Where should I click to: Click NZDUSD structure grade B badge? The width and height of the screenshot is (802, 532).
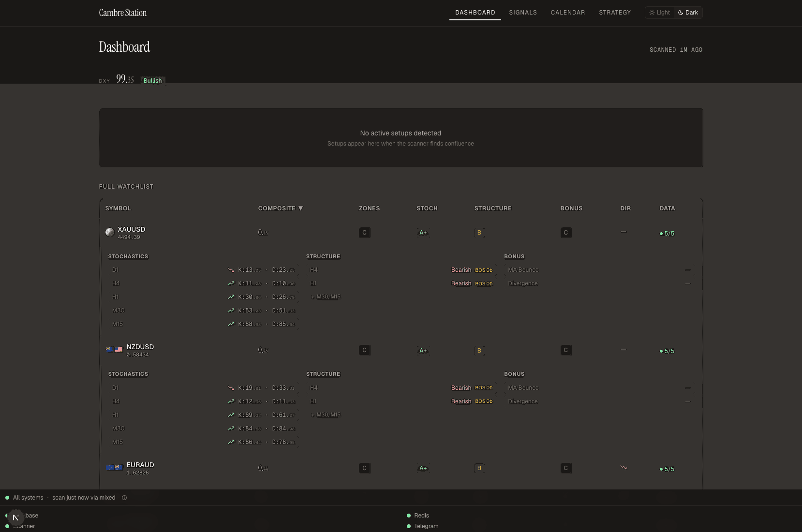pos(479,351)
